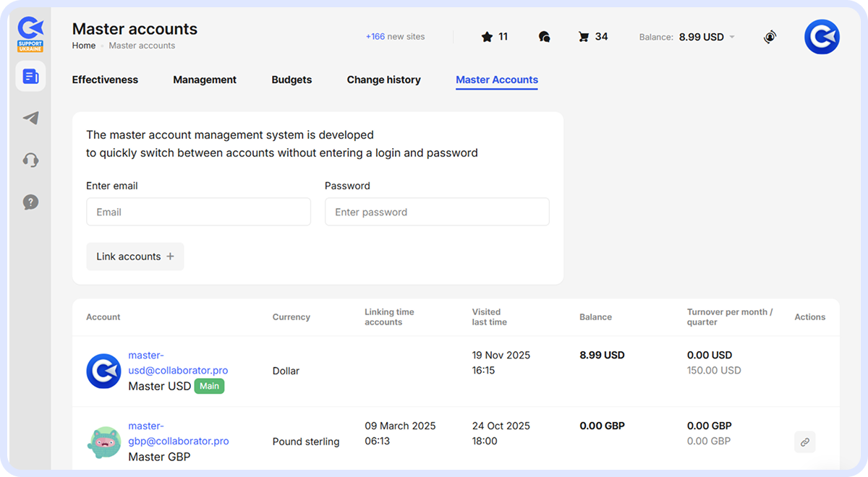This screenshot has height=477, width=868.
Task: Open chat using the speech bubble icon
Action: [544, 36]
